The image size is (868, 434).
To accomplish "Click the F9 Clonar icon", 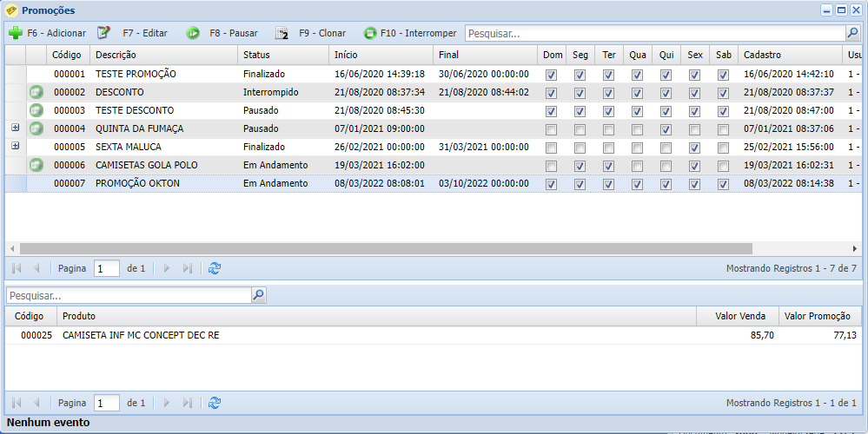I will pyautogui.click(x=282, y=33).
